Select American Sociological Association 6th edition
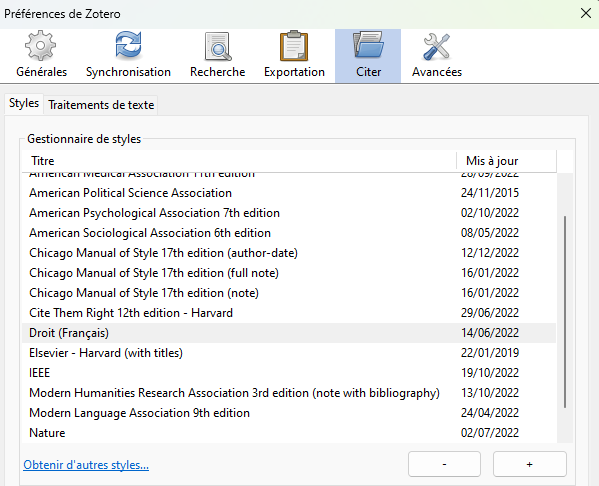Screen dimensions: 599x486 (x=289, y=233)
